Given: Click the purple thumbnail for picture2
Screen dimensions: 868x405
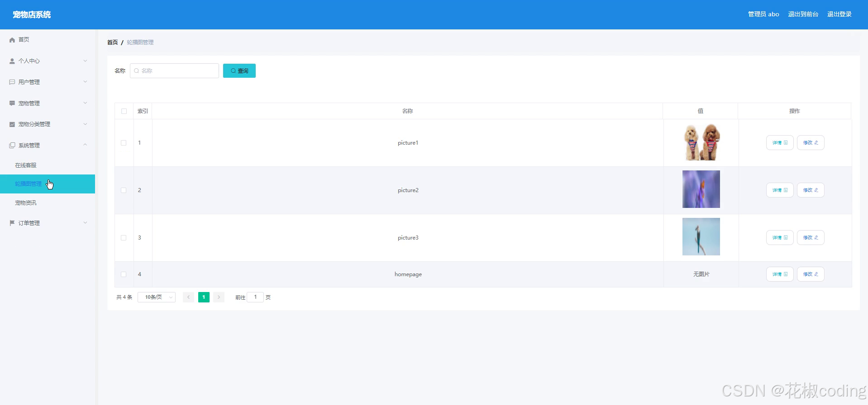Looking at the screenshot, I should 701,189.
